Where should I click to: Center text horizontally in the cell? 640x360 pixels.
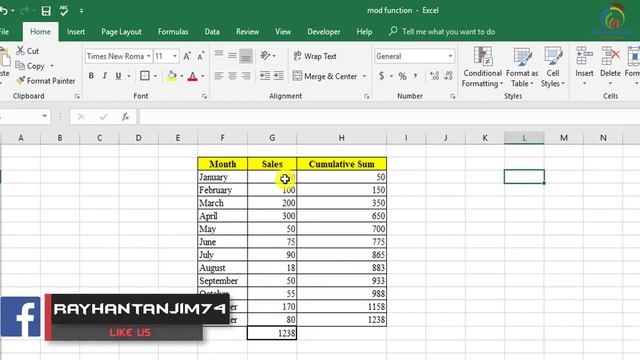pos(232,76)
